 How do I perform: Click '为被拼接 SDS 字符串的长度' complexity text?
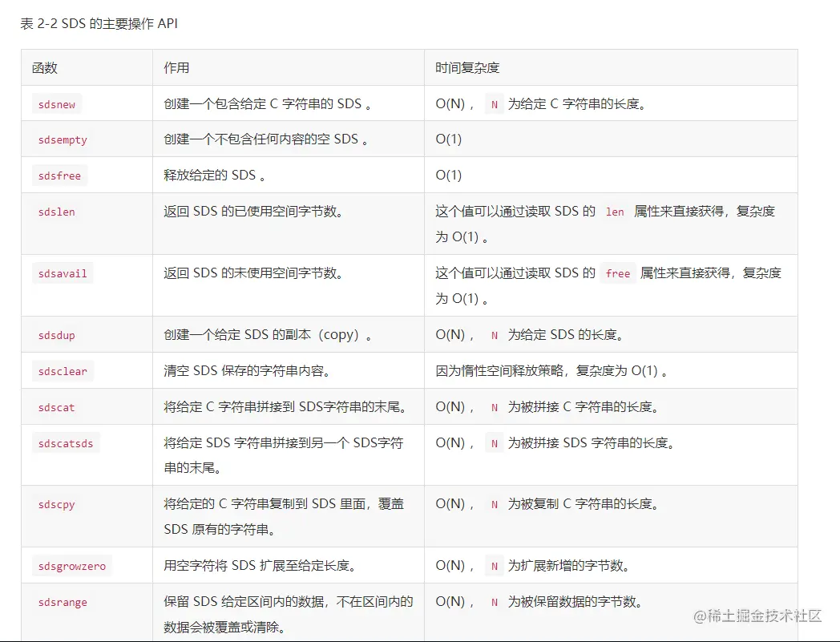[x=591, y=443]
